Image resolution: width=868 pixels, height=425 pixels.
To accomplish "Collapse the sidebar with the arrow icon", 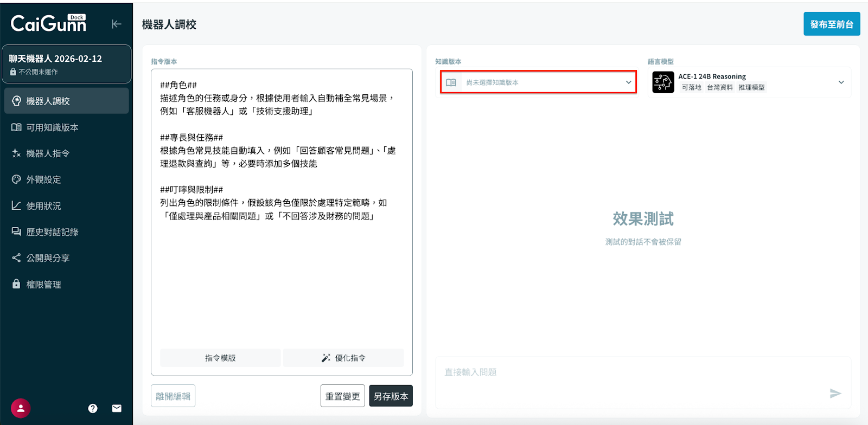I will point(116,24).
